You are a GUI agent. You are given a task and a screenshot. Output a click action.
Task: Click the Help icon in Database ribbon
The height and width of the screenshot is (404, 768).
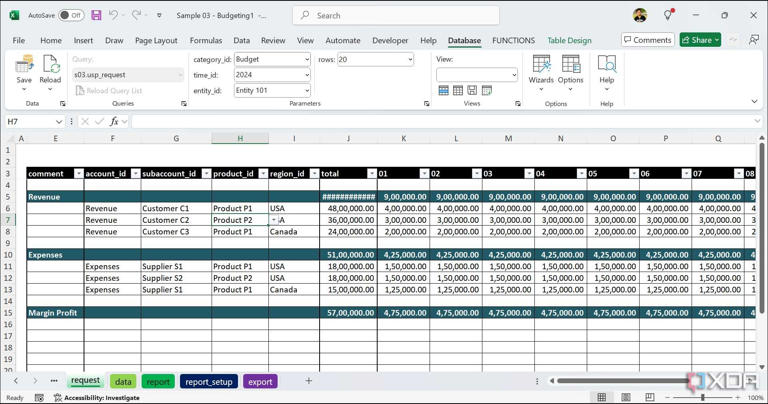606,70
